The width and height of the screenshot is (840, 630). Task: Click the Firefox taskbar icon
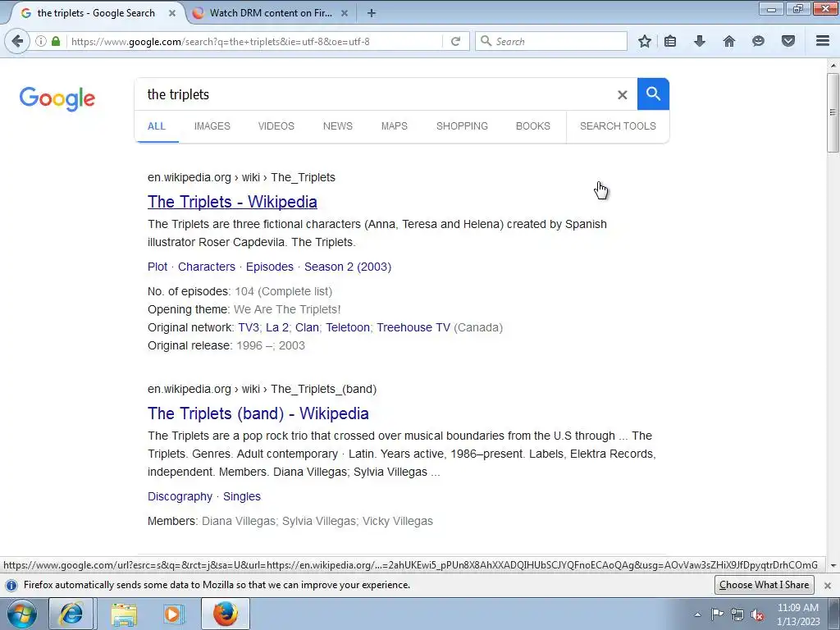coord(225,614)
